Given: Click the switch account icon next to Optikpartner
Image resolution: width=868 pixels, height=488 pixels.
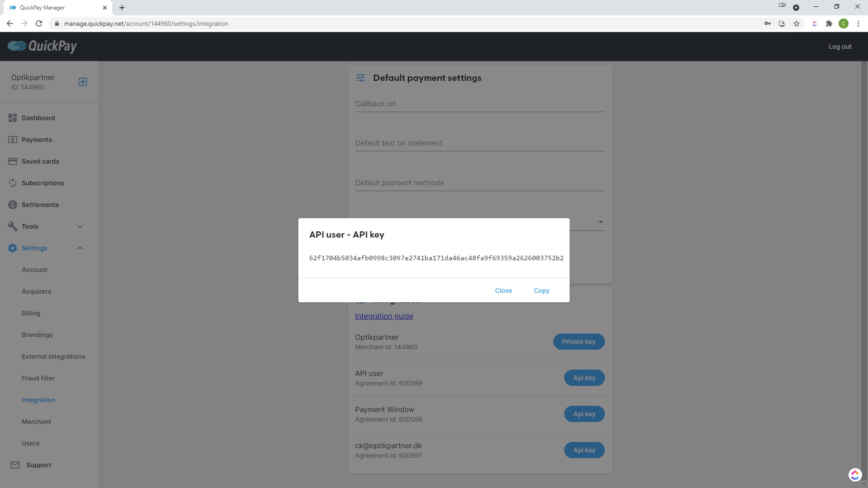Looking at the screenshot, I should (83, 82).
